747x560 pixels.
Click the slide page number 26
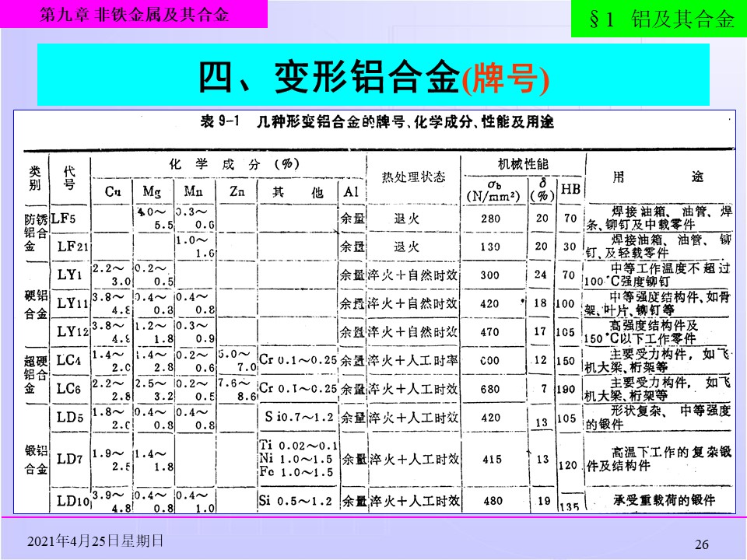[x=701, y=544]
